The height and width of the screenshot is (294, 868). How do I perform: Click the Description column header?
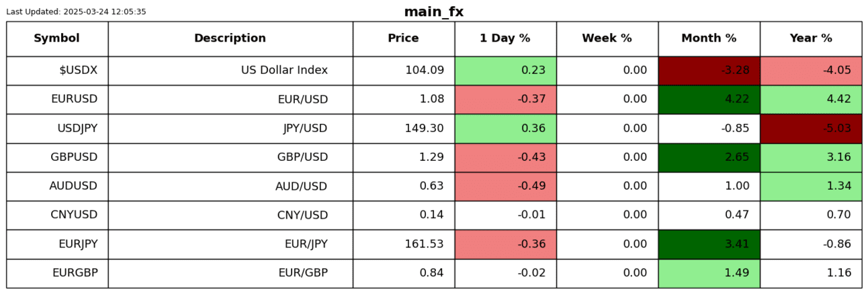pos(230,38)
